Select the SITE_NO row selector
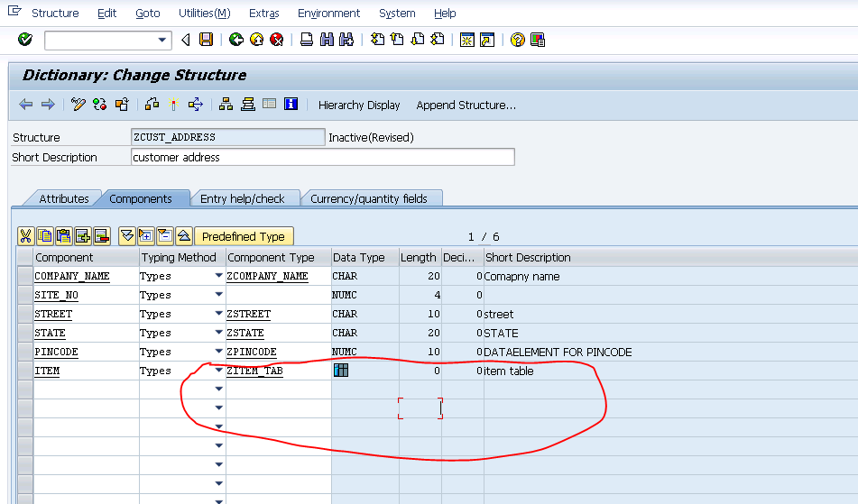Screen dimensions: 858x504 point(24,295)
